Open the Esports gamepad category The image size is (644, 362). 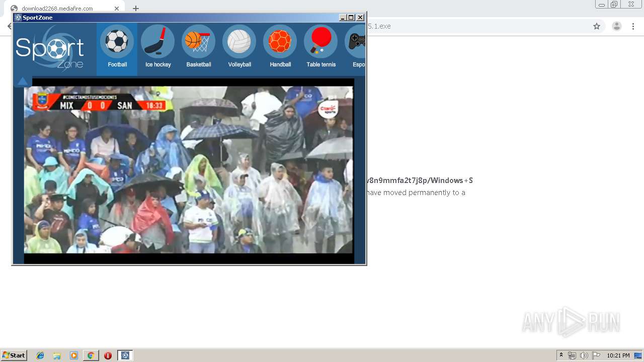click(x=354, y=49)
